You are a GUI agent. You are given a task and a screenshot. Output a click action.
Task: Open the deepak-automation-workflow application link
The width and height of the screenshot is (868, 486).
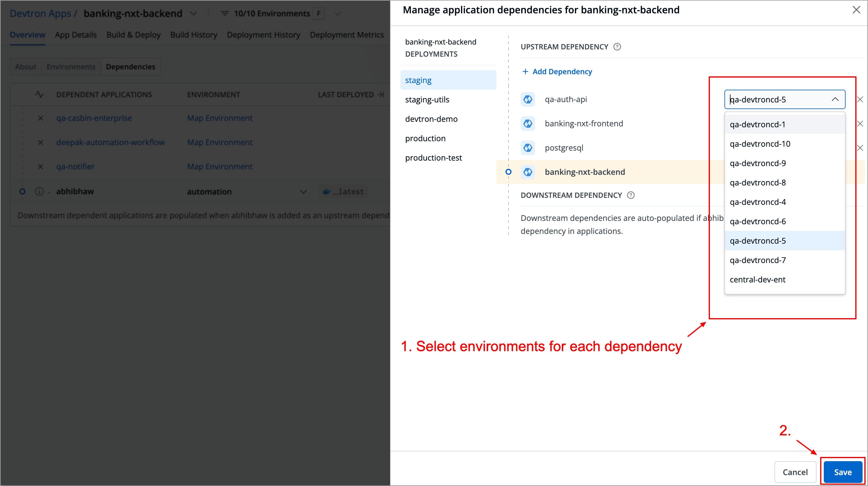click(111, 143)
